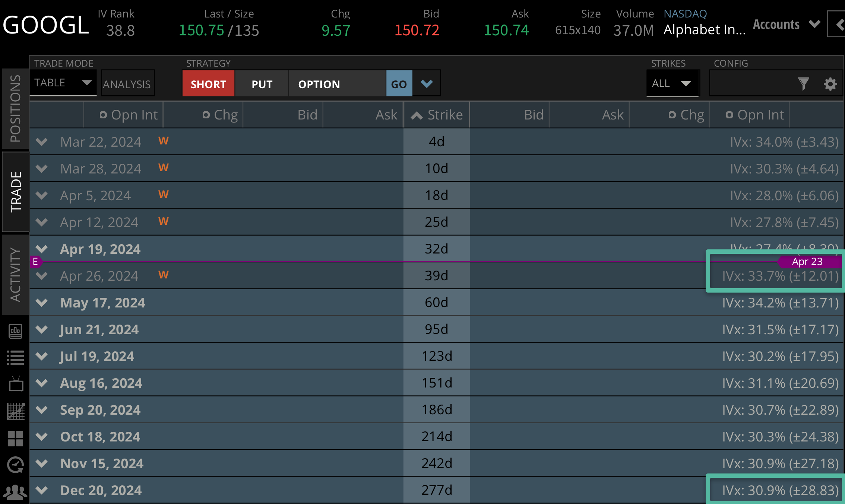This screenshot has height=504, width=845.
Task: Switch to the POSITIONS tab
Action: click(15, 109)
